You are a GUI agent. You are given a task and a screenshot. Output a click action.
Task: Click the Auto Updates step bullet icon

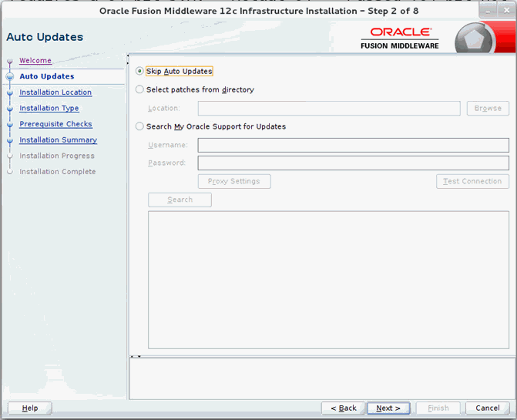click(10, 76)
